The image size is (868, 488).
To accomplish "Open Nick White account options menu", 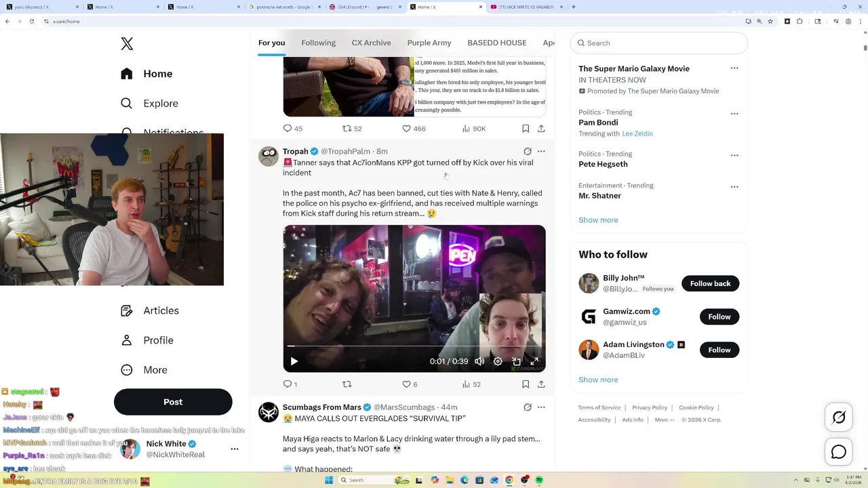I will tap(235, 449).
